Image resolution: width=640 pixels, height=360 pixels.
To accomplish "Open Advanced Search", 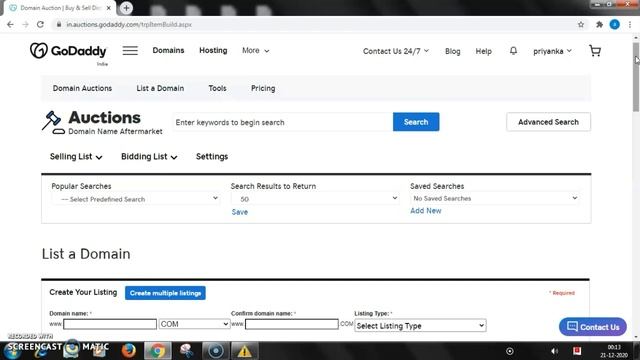I will point(548,122).
